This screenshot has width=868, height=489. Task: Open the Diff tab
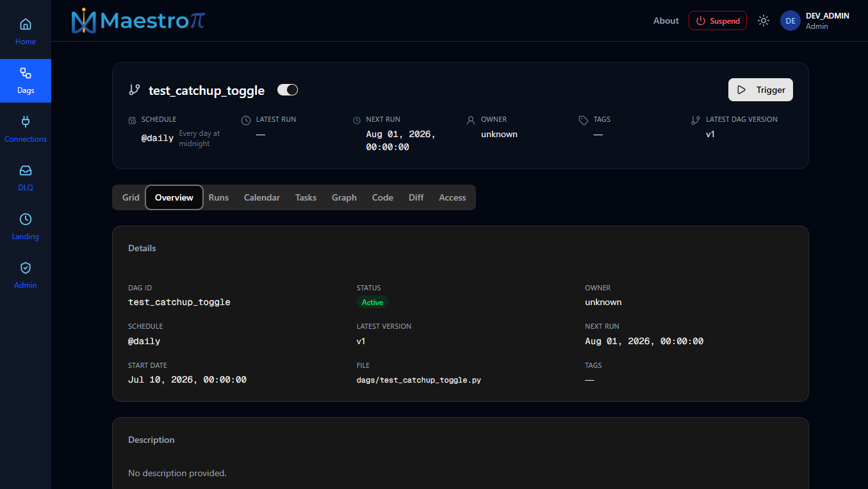[x=416, y=197]
